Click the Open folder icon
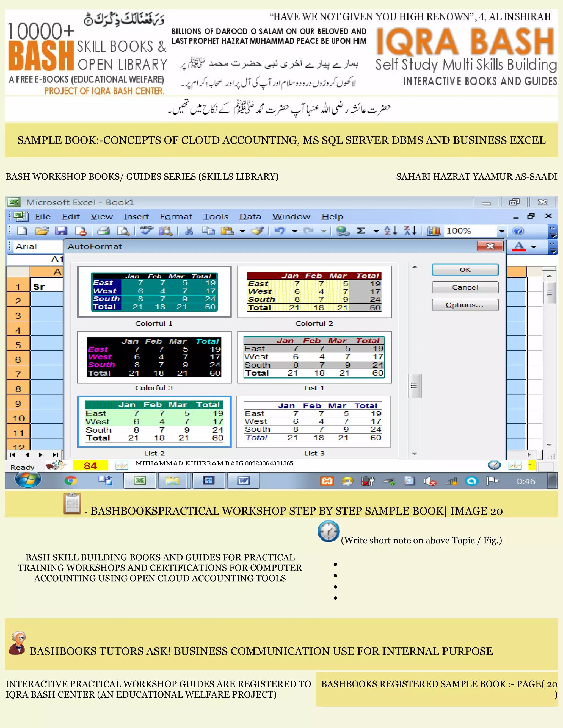 pyautogui.click(x=42, y=231)
